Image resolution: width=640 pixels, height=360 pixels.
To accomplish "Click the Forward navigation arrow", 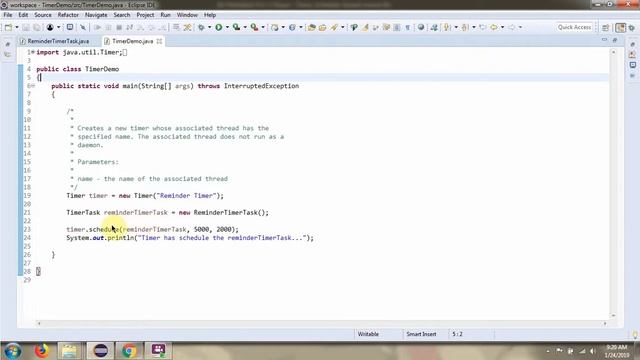I will (x=511, y=27).
